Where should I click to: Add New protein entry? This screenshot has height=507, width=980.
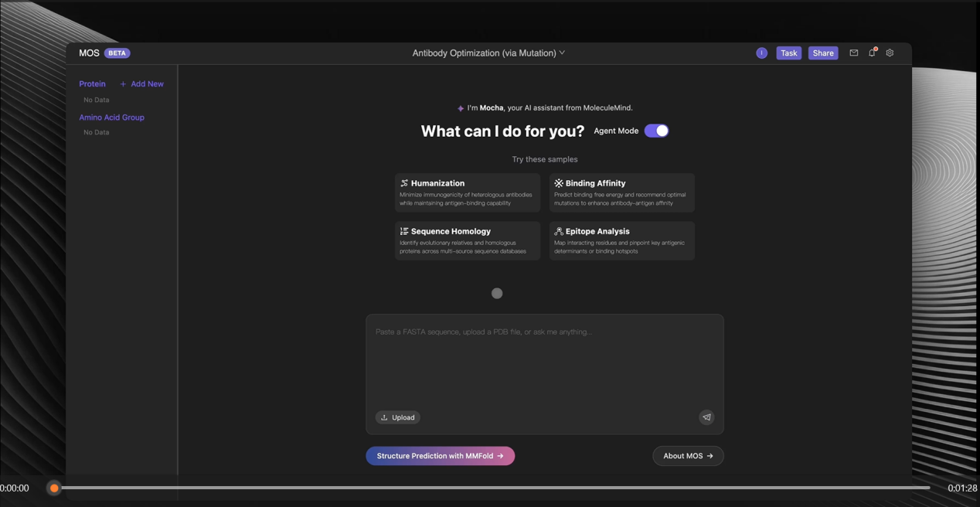coord(141,83)
